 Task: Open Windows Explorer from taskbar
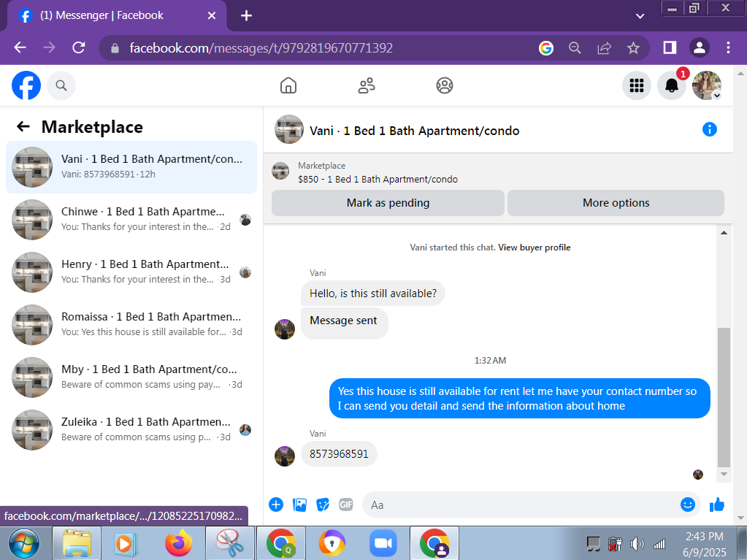coord(77,543)
